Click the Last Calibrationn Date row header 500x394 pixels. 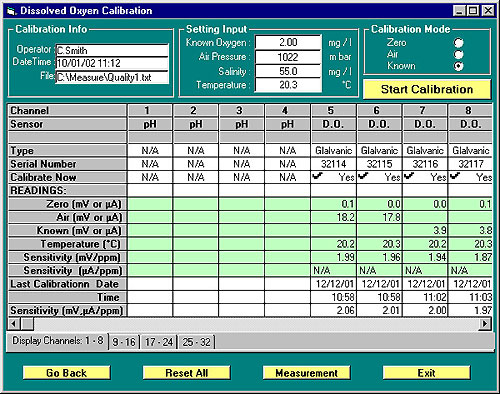67,284
